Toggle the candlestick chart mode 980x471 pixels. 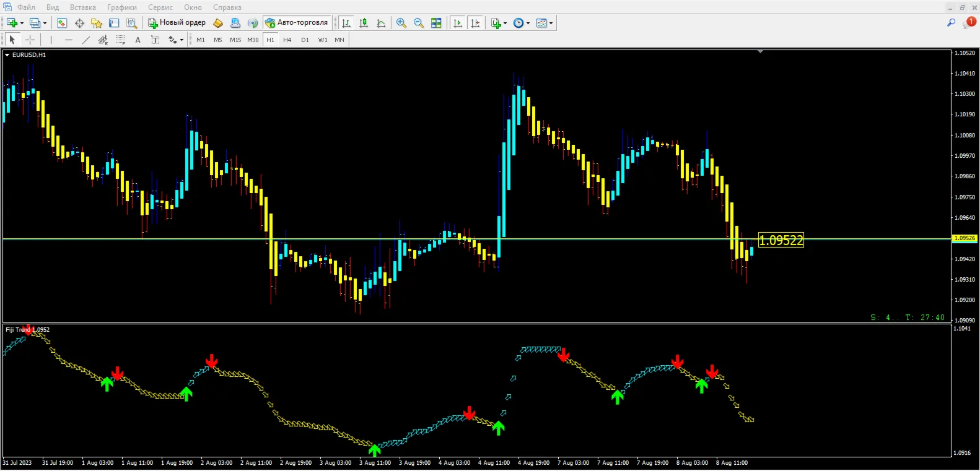click(364, 23)
